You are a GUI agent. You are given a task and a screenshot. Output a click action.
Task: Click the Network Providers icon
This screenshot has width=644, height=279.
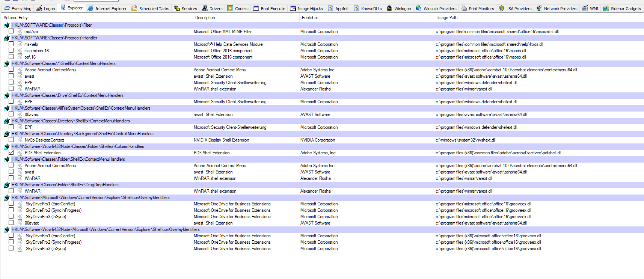pos(539,8)
